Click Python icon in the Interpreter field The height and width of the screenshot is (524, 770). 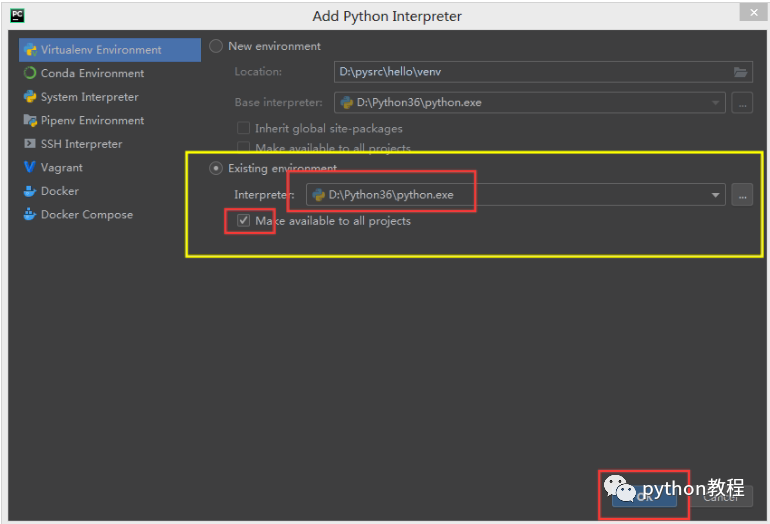pos(319,194)
